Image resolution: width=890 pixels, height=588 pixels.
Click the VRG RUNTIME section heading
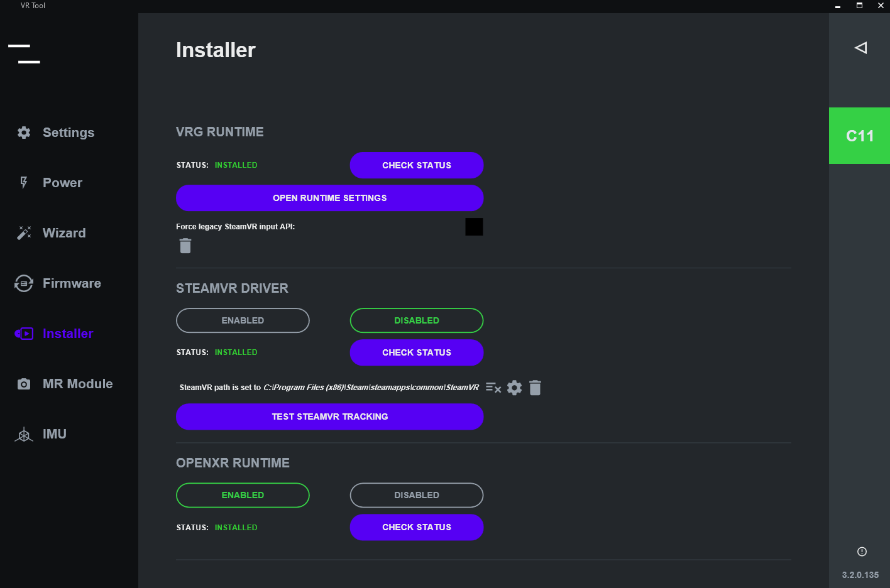tap(220, 132)
